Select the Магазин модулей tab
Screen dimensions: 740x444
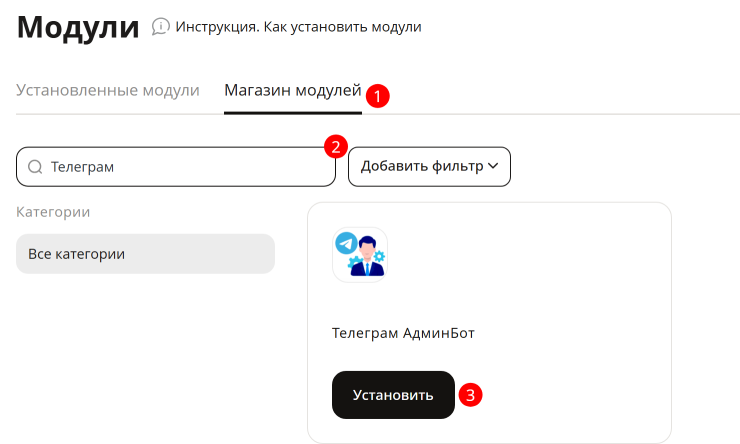[x=293, y=90]
